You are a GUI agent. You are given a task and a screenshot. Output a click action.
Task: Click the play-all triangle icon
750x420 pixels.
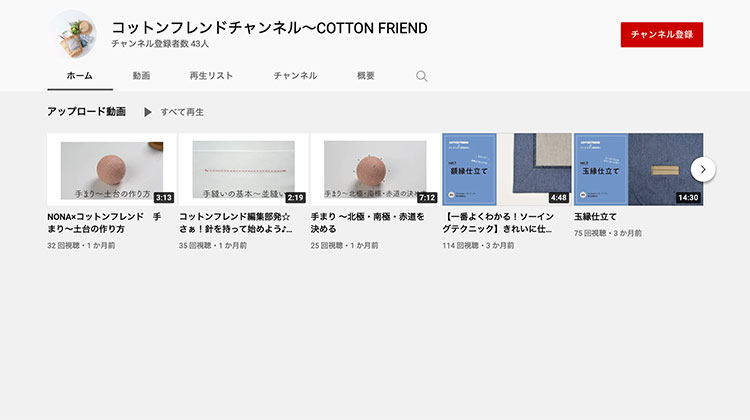pos(148,112)
